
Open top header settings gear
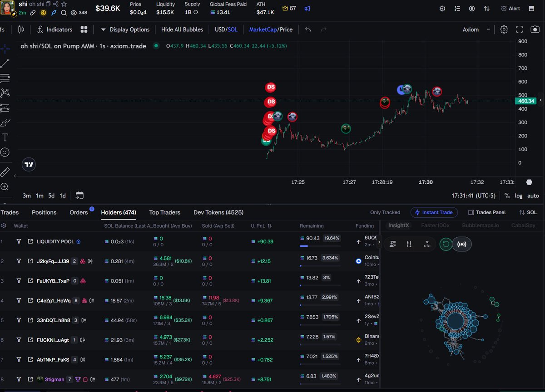click(x=442, y=9)
